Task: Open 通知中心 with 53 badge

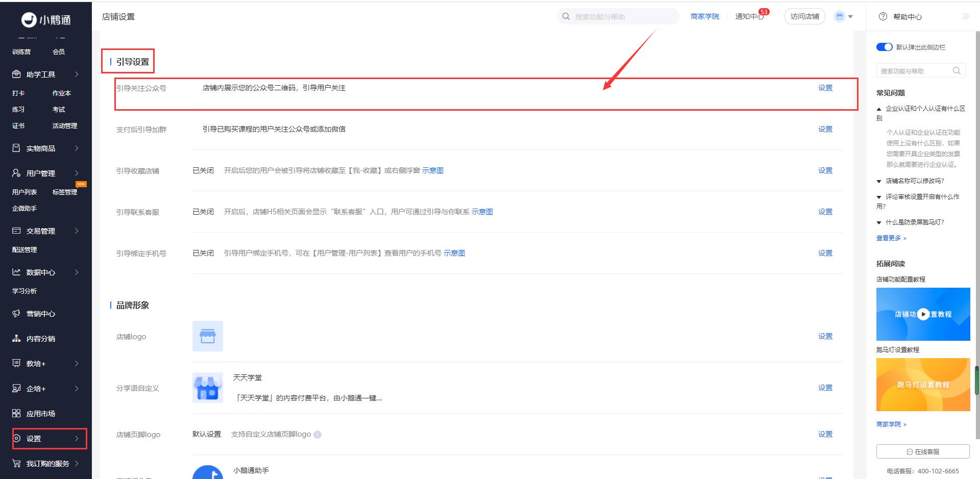Action: (749, 16)
